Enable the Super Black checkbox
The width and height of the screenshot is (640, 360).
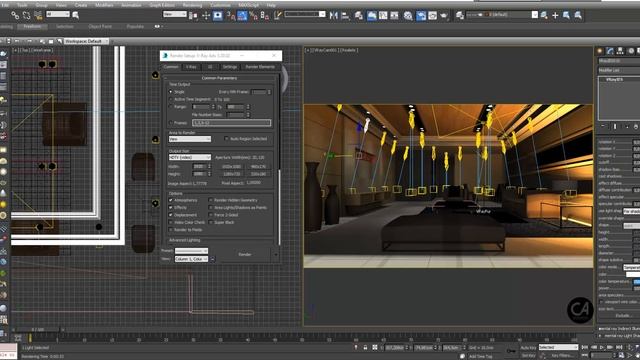211,222
